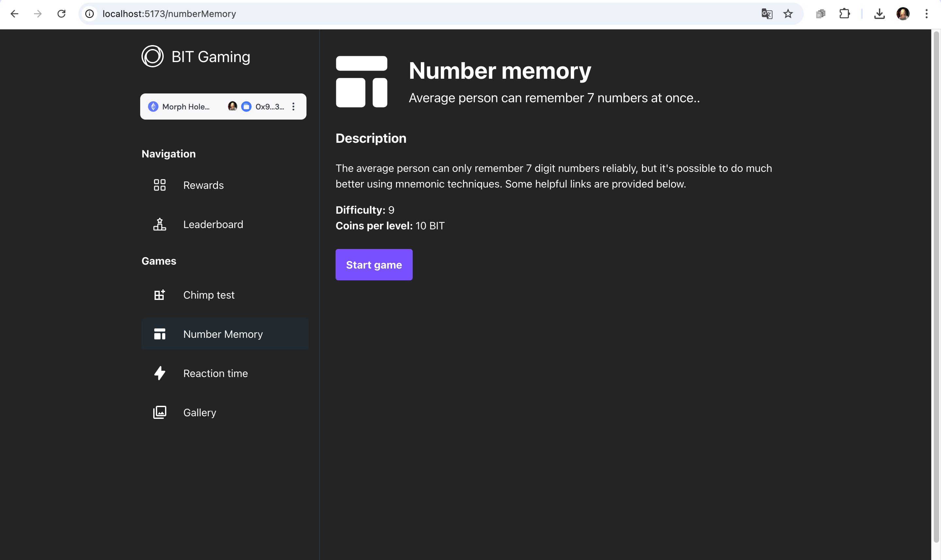Click the BIT Gaming logo icon
Viewport: 941px width, 560px height.
click(152, 56)
